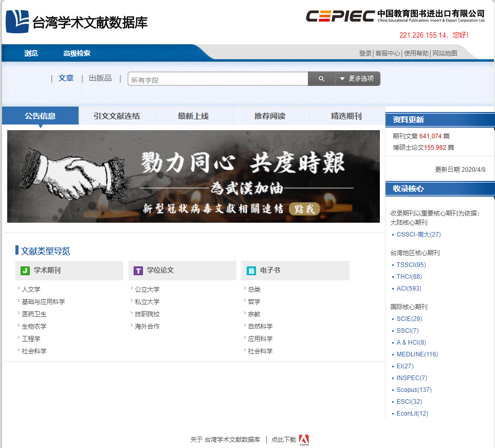Viewport: 495px width, 448px height.
Task: Expand the 更多选项 dropdown
Action: tap(357, 79)
